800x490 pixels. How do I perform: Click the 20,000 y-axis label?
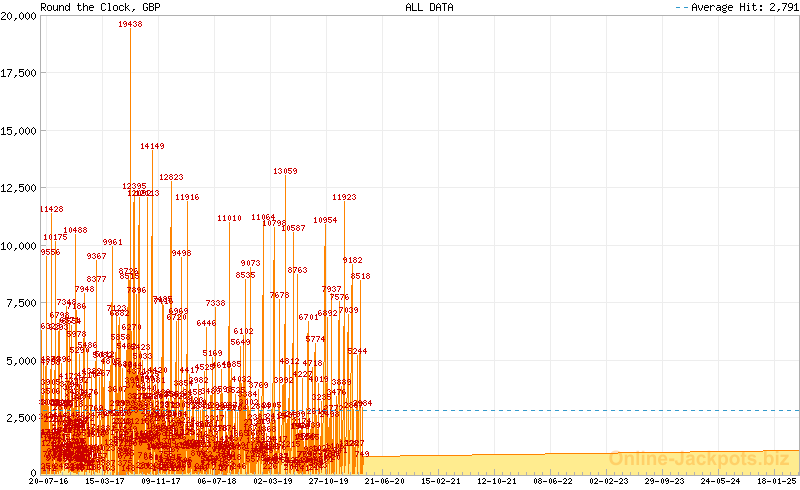pyautogui.click(x=19, y=15)
